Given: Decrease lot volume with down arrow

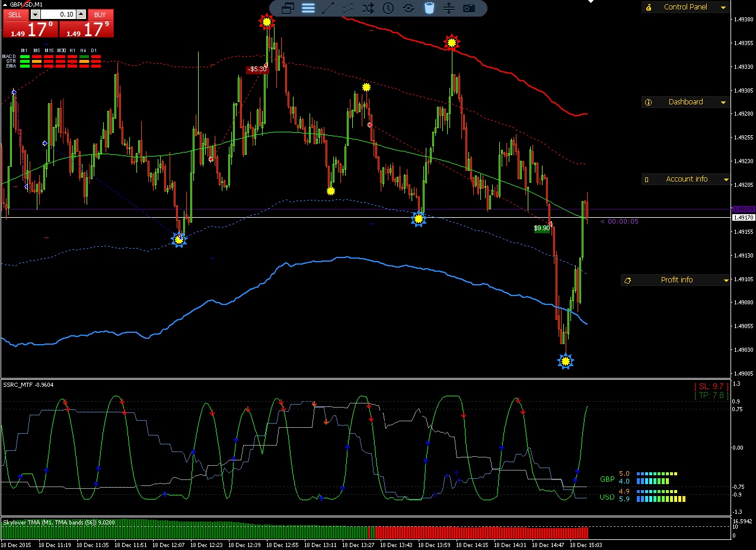Looking at the screenshot, I should click(x=35, y=15).
